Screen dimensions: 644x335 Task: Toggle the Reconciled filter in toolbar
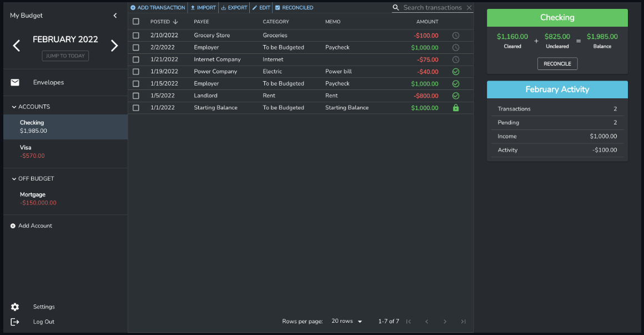294,7
